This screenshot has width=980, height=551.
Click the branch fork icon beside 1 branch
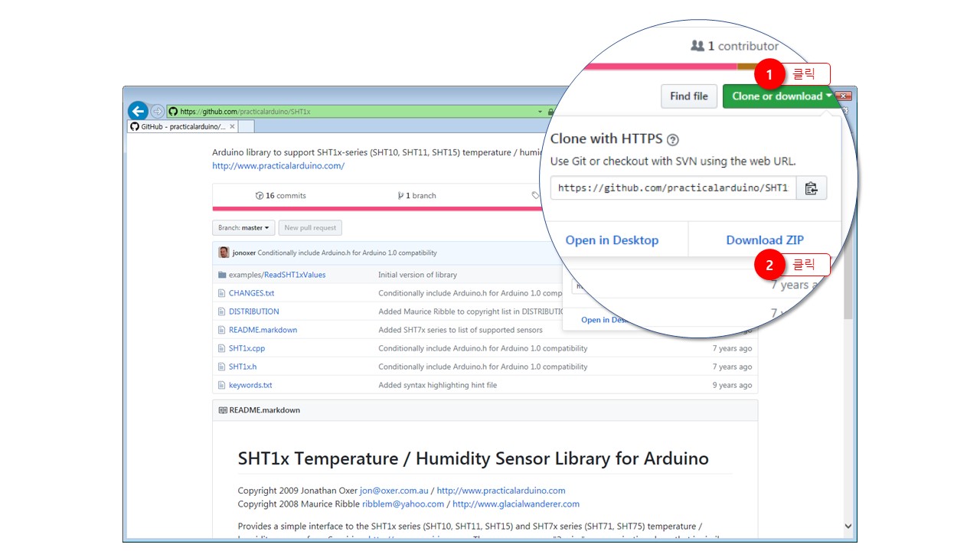[x=400, y=196]
